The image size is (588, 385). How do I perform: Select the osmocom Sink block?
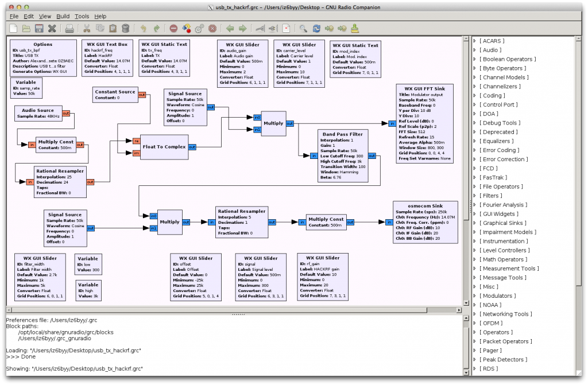coord(425,221)
